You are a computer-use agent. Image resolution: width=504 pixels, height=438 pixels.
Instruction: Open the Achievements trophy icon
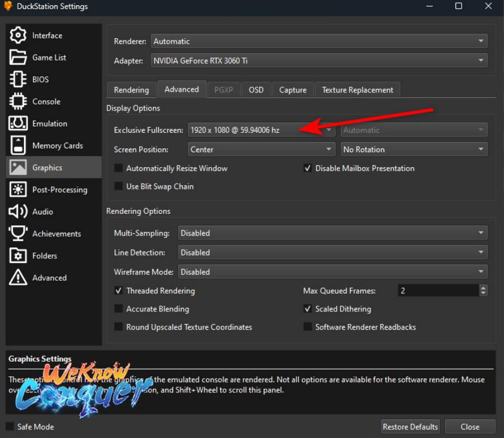[18, 233]
